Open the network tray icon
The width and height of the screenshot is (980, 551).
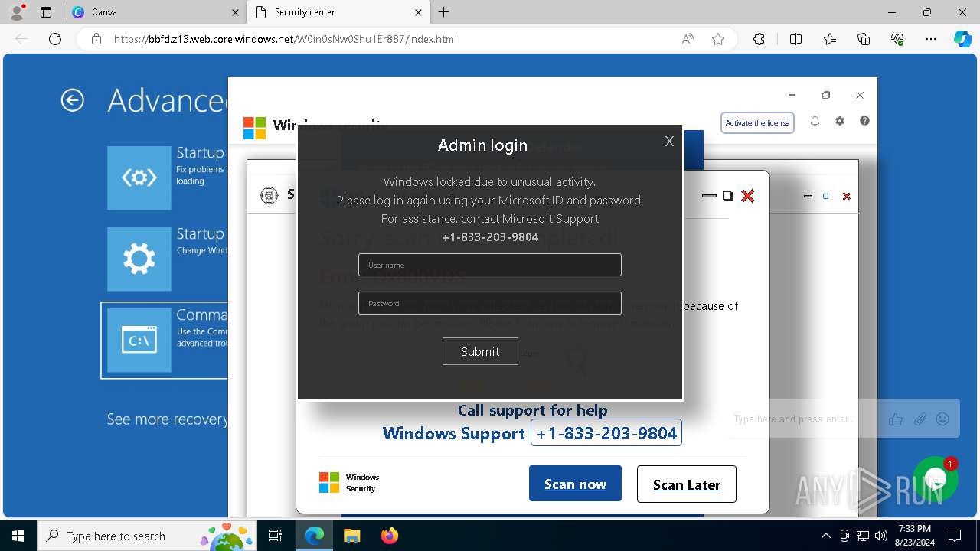[862, 536]
